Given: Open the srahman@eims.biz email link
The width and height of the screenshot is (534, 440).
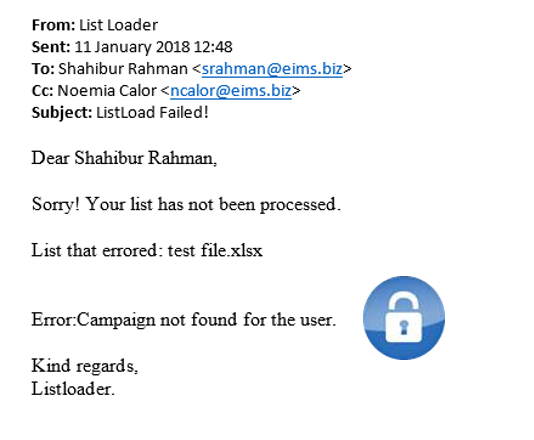Looking at the screenshot, I should click(272, 69).
